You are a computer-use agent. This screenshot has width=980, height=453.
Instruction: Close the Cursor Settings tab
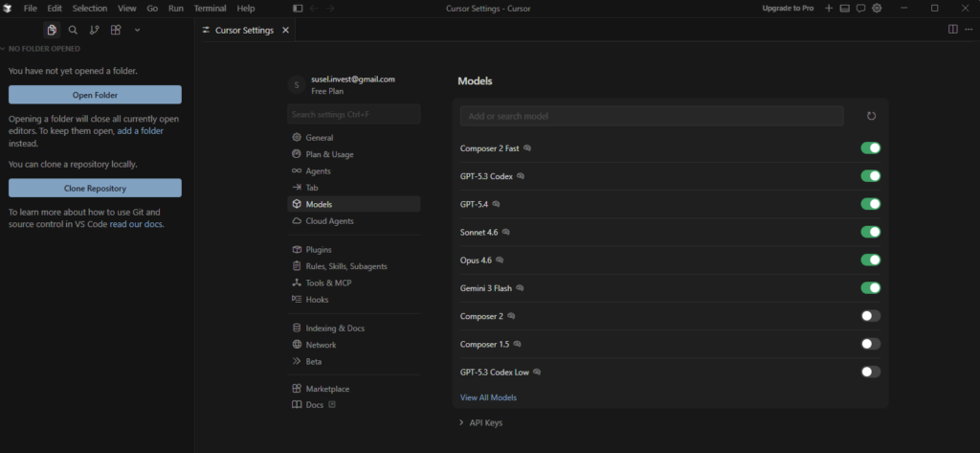284,30
